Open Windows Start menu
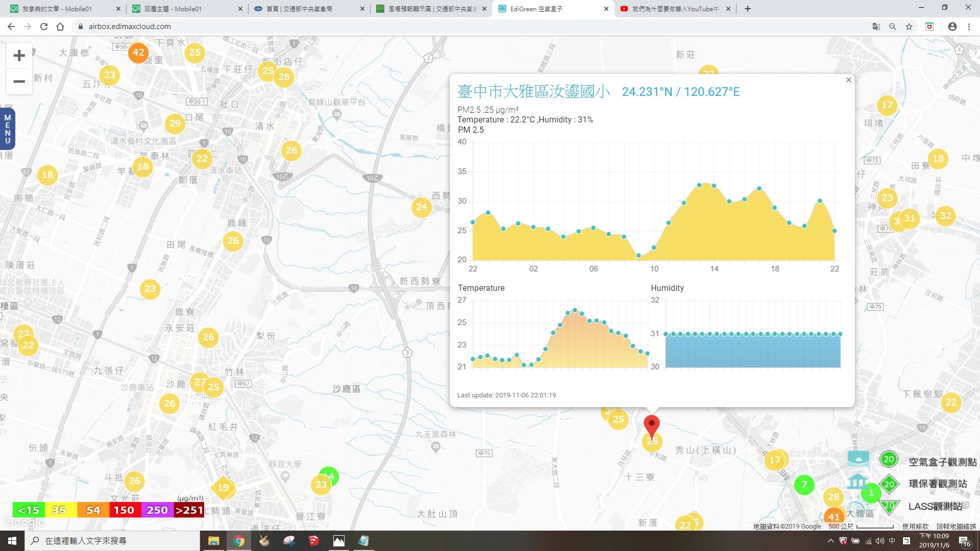Screen dimensions: 980x551 click(12, 541)
